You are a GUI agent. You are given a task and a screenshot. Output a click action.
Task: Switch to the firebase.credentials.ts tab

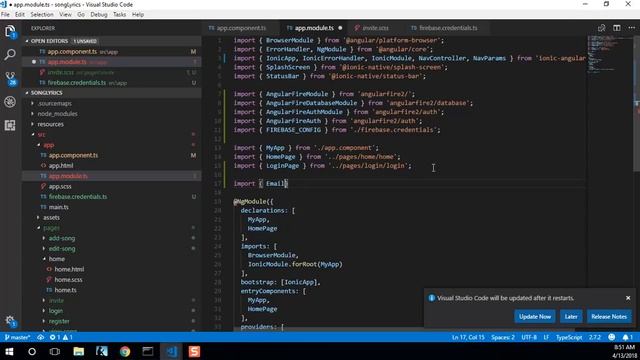pos(448,28)
